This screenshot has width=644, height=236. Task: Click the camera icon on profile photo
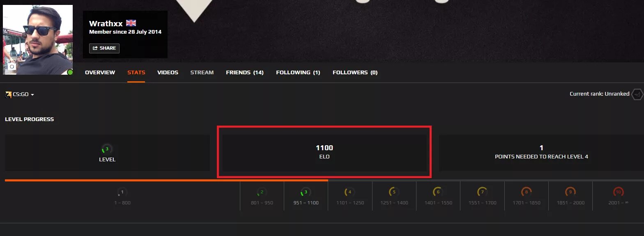point(12,66)
